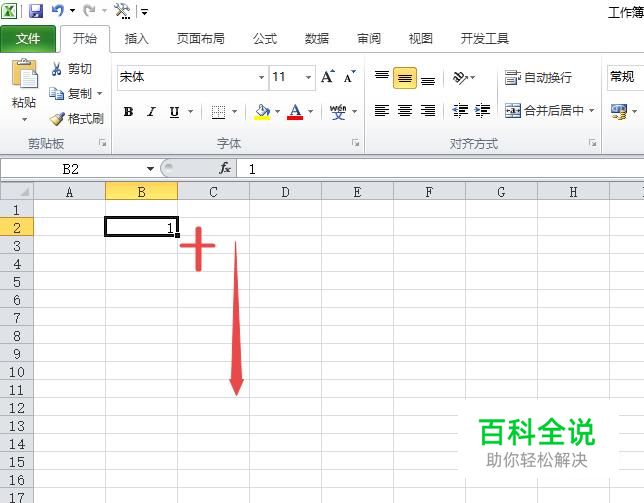Expand the borders dropdown arrow
This screenshot has height=503, width=644.
click(x=235, y=111)
